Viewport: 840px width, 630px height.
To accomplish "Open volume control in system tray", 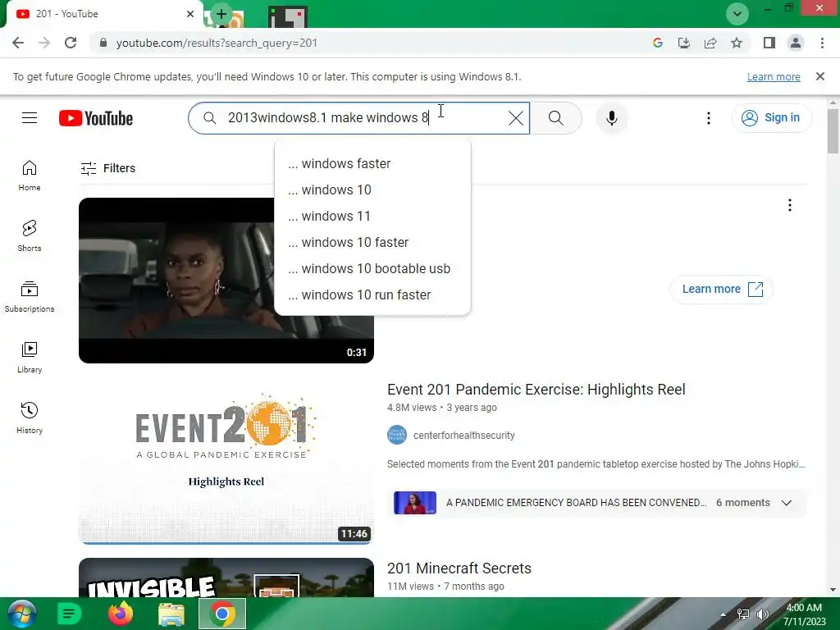I will pyautogui.click(x=762, y=614).
